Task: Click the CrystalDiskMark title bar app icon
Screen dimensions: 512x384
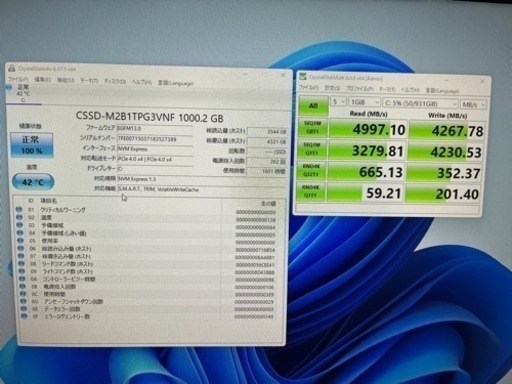Action: (303, 77)
